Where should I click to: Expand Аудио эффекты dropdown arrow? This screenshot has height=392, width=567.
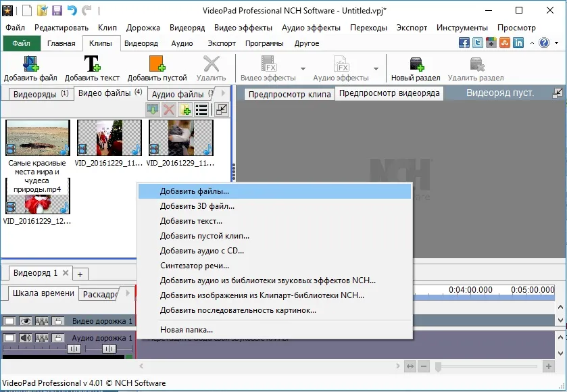point(376,68)
